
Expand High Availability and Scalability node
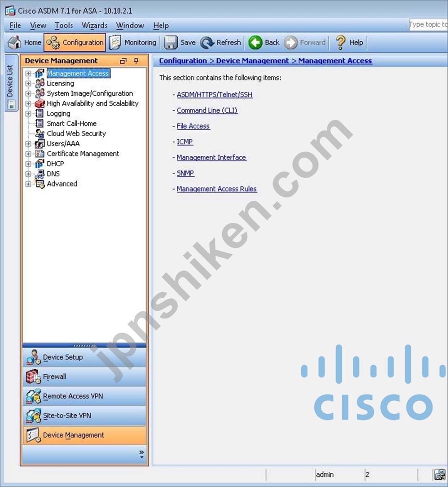pos(28,103)
